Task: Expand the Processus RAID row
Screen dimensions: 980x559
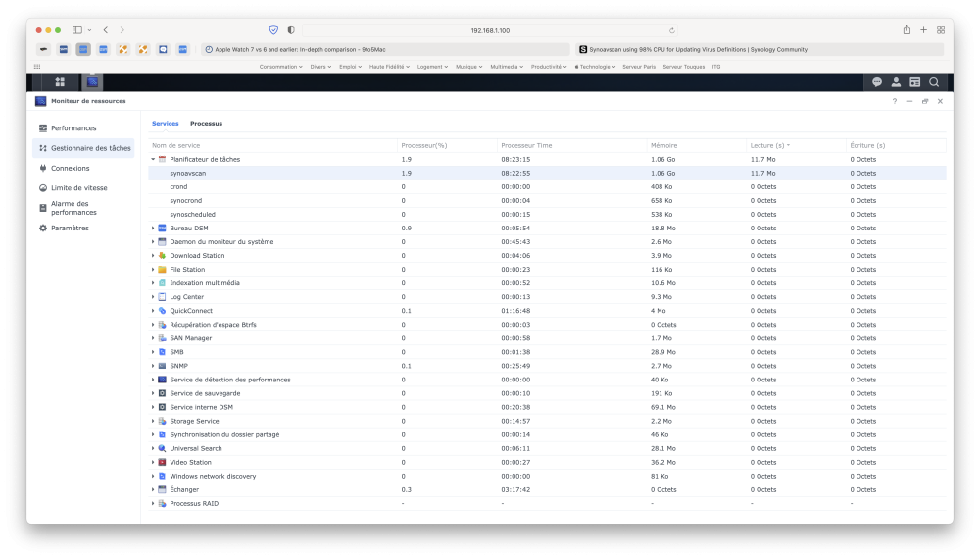Action: (x=153, y=503)
